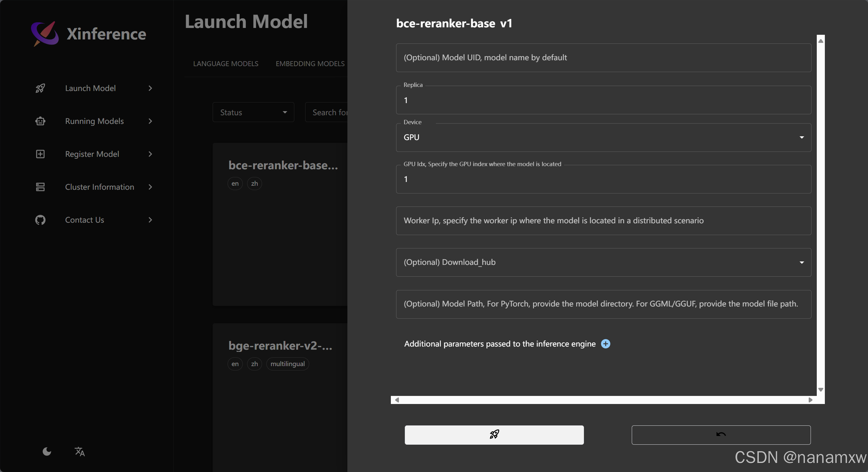The image size is (868, 472).
Task: Click the Worker Ip input field
Action: click(603, 220)
